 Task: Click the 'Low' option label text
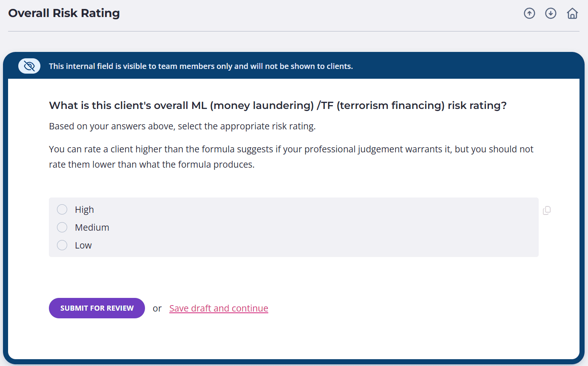[x=83, y=245]
